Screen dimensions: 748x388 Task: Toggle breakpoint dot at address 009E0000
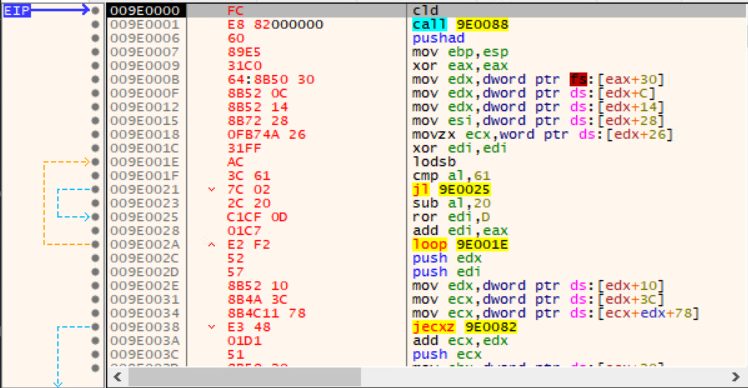pos(95,10)
